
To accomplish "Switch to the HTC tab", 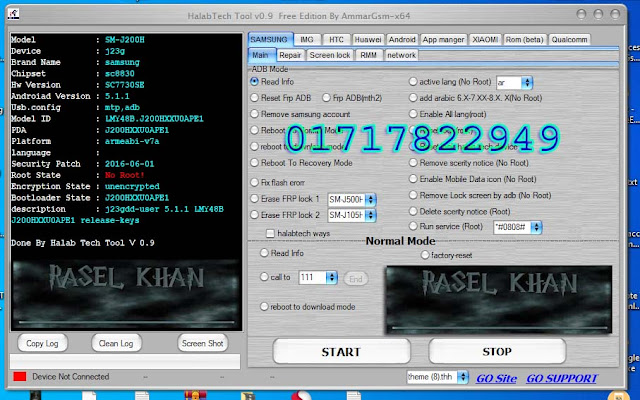I will (x=336, y=40).
